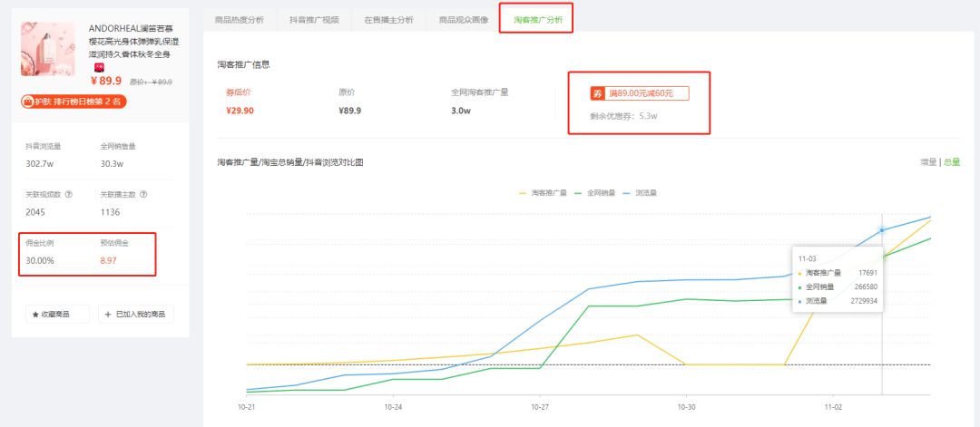Click the plus icon on 已加入我的商品
The height and width of the screenshot is (427, 980).
(x=108, y=314)
